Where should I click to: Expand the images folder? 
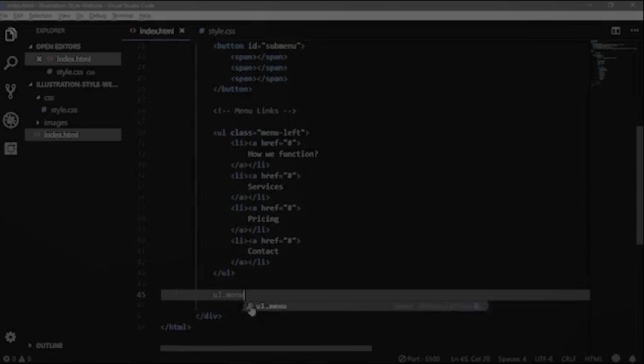55,122
